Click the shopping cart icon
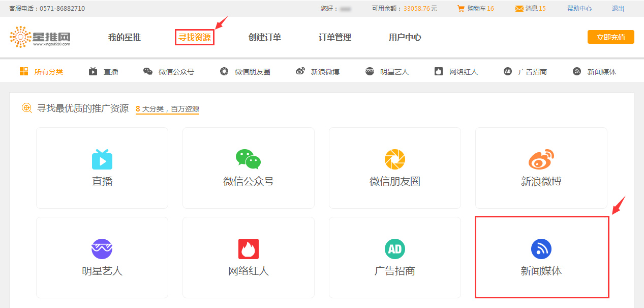This screenshot has width=644, height=308. [x=461, y=9]
